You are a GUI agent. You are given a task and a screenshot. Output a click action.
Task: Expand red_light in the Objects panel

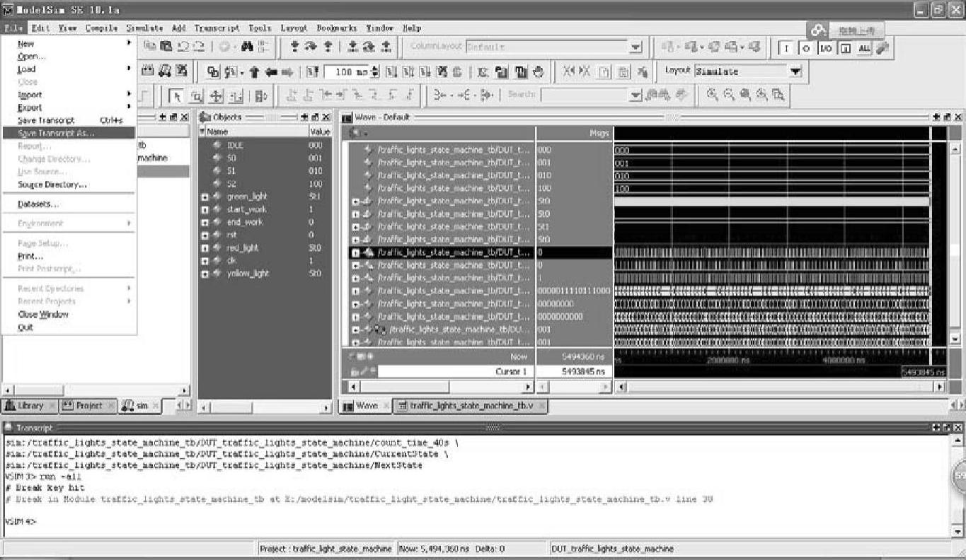point(205,248)
